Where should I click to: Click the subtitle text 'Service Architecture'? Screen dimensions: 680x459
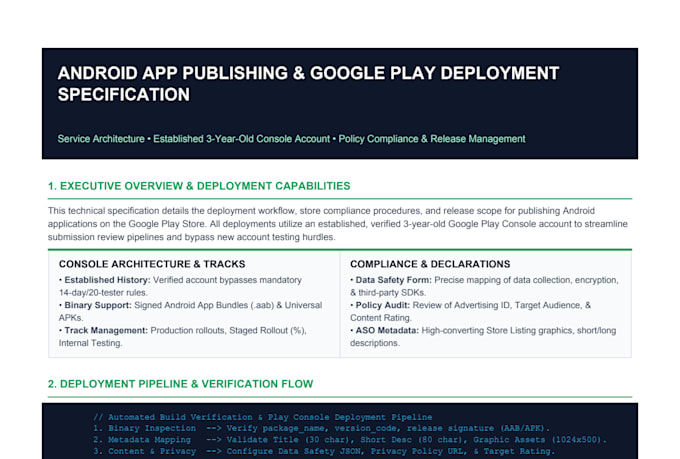(x=101, y=139)
